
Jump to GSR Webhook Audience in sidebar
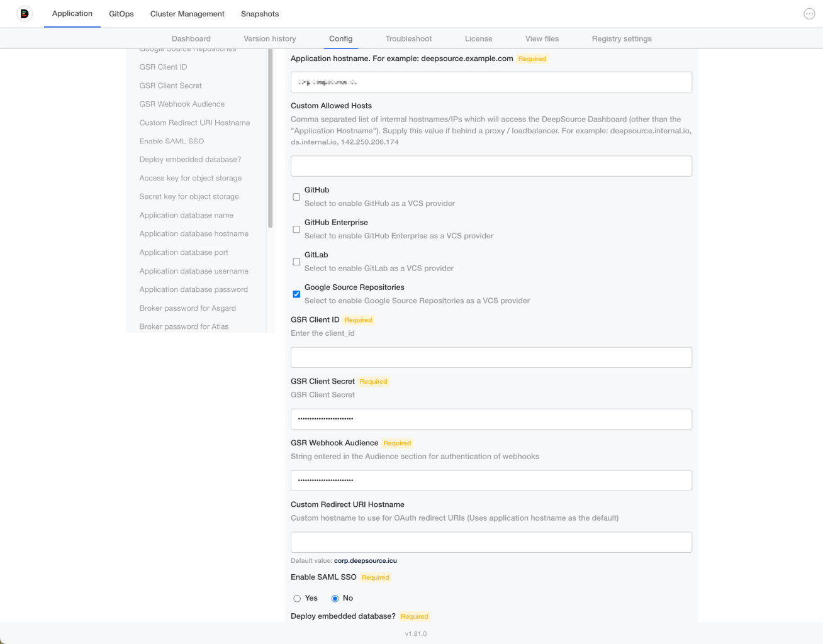pyautogui.click(x=182, y=104)
